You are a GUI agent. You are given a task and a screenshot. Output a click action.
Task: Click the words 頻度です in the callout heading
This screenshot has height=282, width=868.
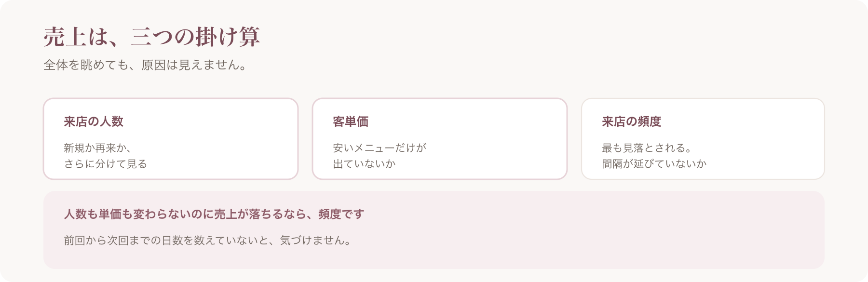click(x=341, y=214)
